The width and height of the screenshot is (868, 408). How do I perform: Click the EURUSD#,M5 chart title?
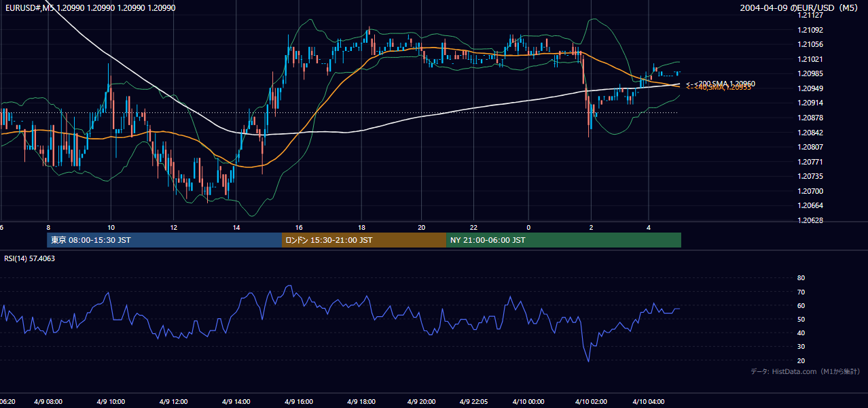89,8
